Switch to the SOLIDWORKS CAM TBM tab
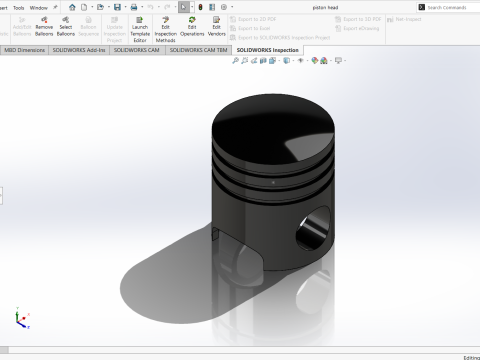The height and width of the screenshot is (360, 480). 199,50
